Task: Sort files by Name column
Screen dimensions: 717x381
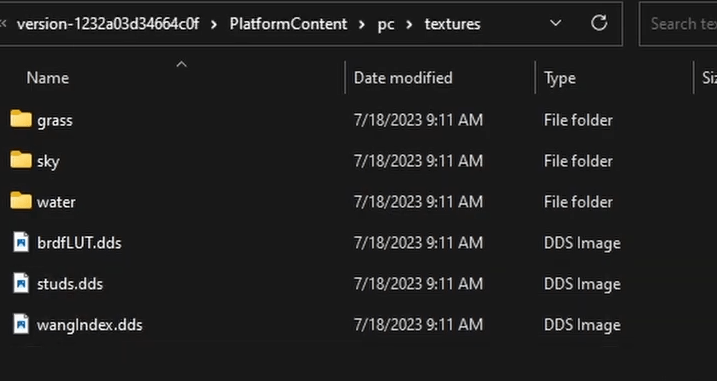Action: click(x=48, y=78)
